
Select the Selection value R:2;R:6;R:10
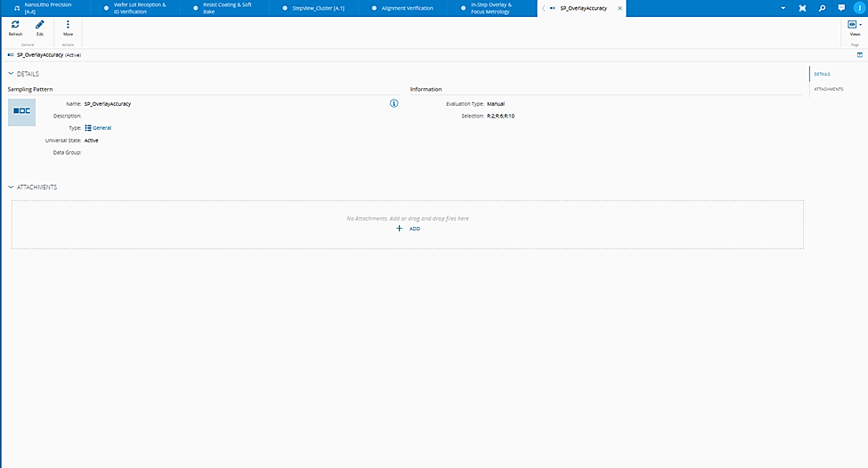point(500,117)
